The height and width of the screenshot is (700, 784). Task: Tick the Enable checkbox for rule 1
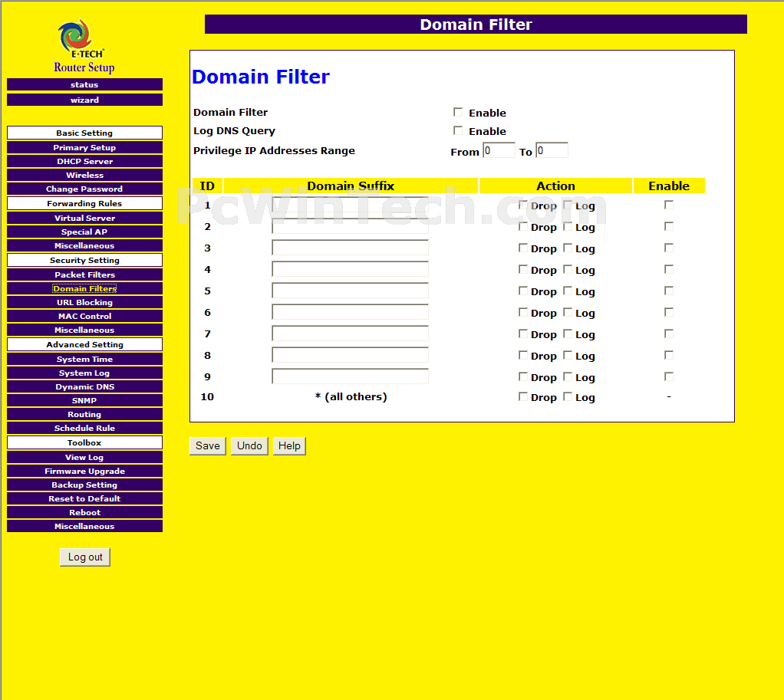click(x=668, y=205)
